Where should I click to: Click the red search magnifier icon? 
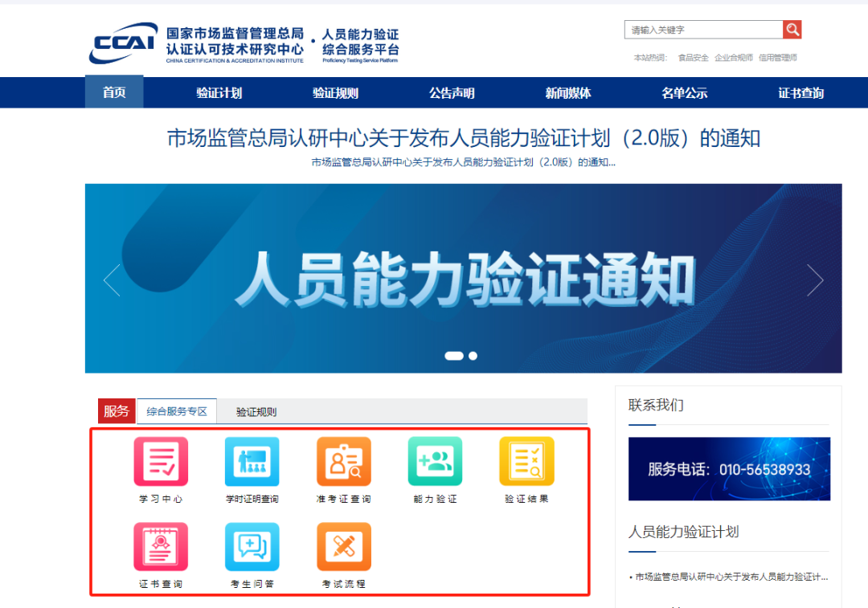792,29
